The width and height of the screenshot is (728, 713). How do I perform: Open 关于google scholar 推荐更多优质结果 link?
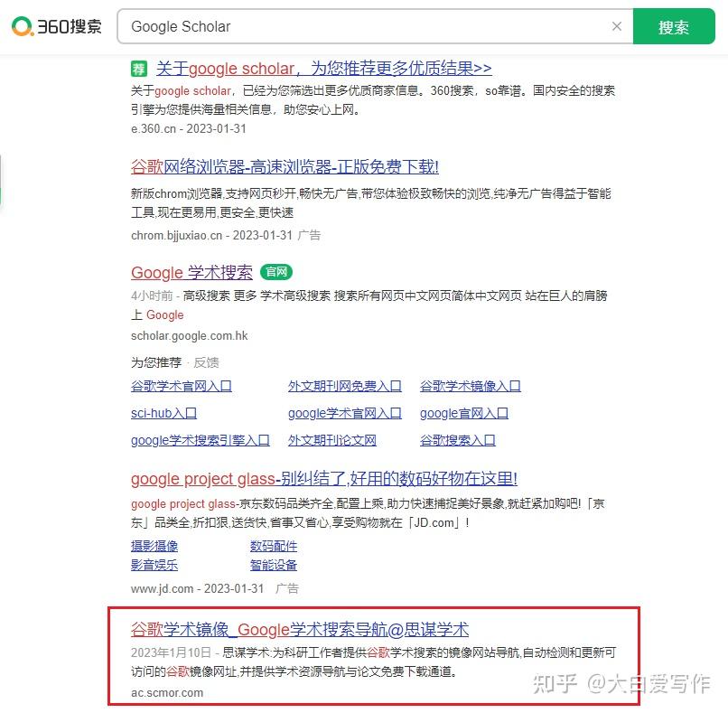tap(323, 69)
